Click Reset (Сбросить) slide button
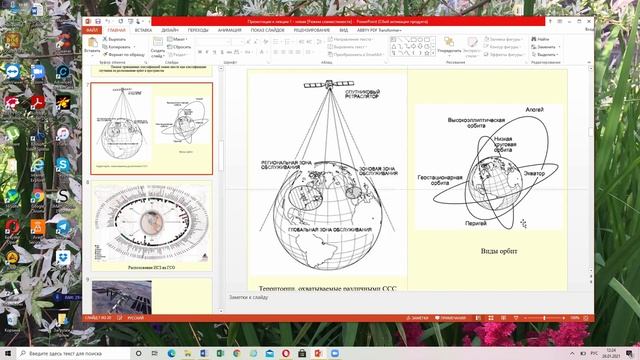The image size is (640, 360). tap(179, 47)
